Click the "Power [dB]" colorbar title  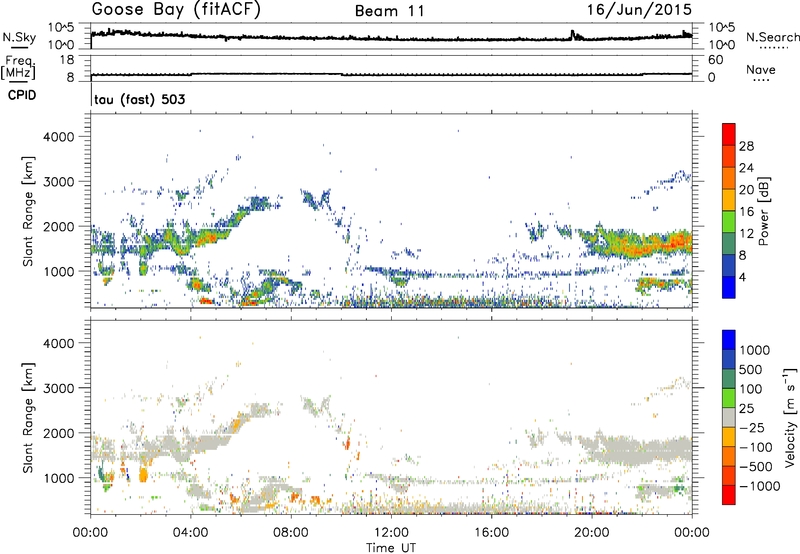[x=763, y=211]
